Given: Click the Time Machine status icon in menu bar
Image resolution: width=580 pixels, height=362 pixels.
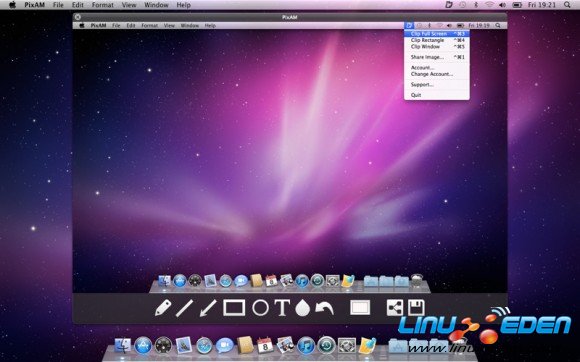Looking at the screenshot, I should [463, 5].
